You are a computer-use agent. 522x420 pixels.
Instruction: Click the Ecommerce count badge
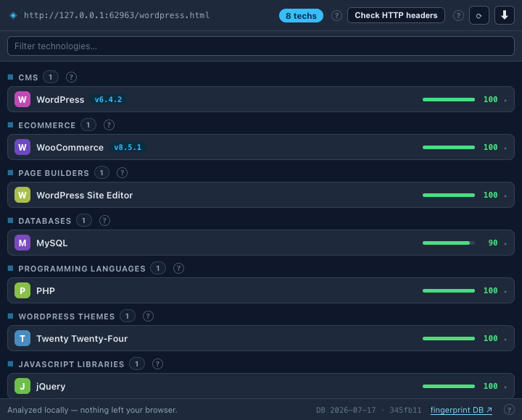pyautogui.click(x=88, y=125)
